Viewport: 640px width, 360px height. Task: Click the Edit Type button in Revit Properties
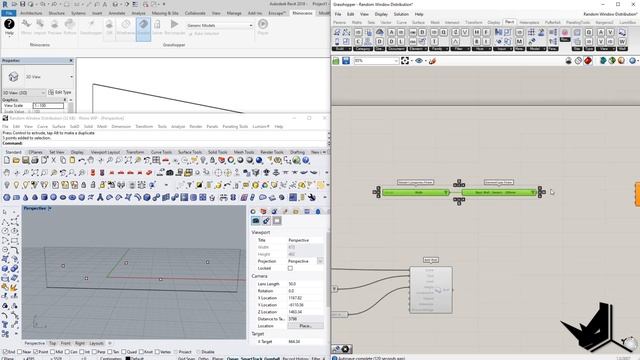pos(60,93)
